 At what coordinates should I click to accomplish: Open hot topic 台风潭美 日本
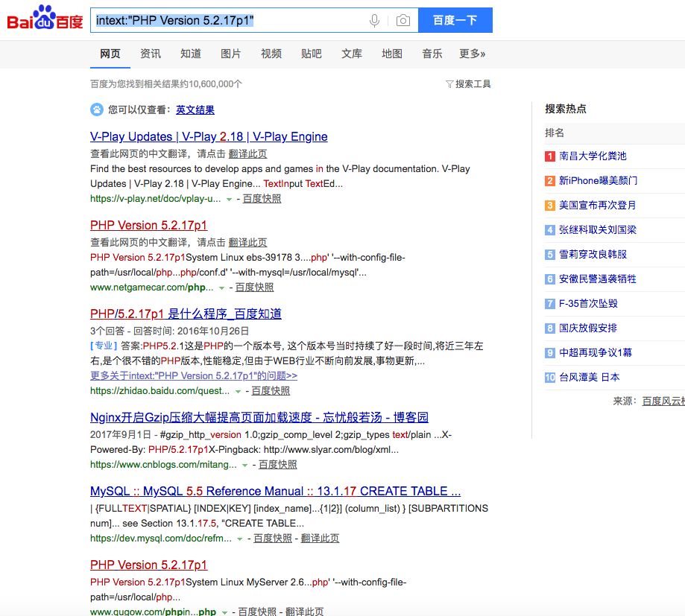coord(589,377)
